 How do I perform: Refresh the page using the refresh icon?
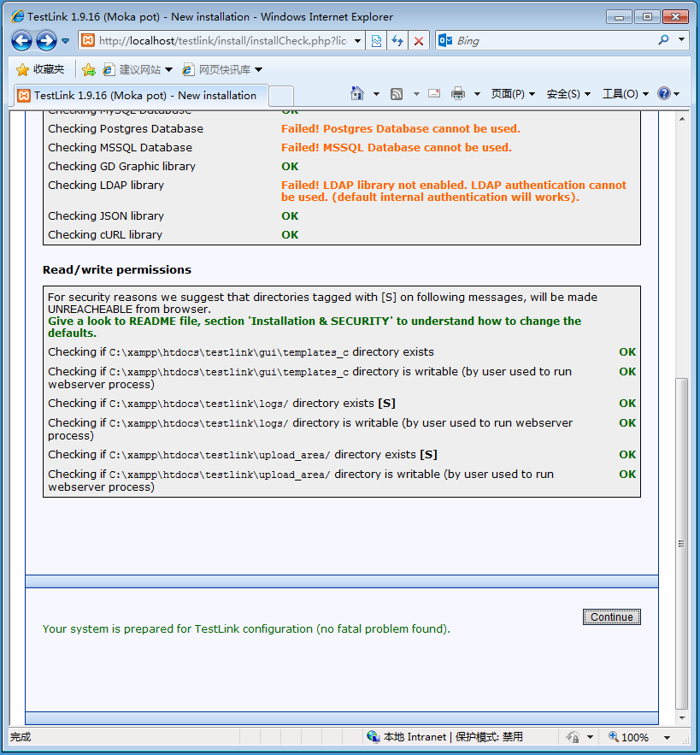coord(397,41)
